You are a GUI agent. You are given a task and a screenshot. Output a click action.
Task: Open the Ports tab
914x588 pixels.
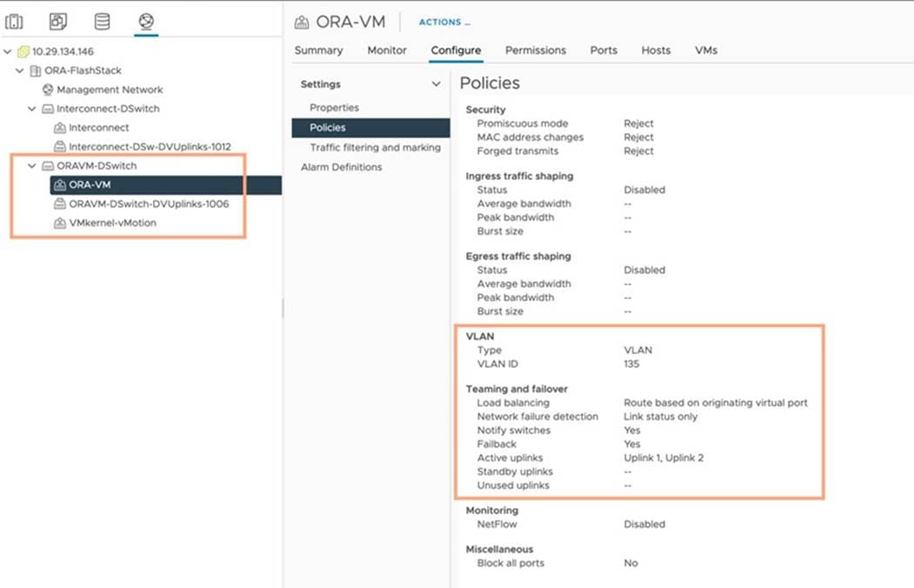604,50
